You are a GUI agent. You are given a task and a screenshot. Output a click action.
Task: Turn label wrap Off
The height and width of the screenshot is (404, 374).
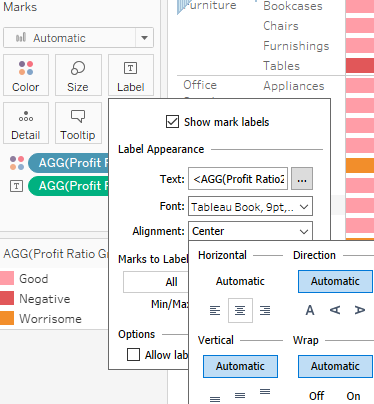(316, 396)
